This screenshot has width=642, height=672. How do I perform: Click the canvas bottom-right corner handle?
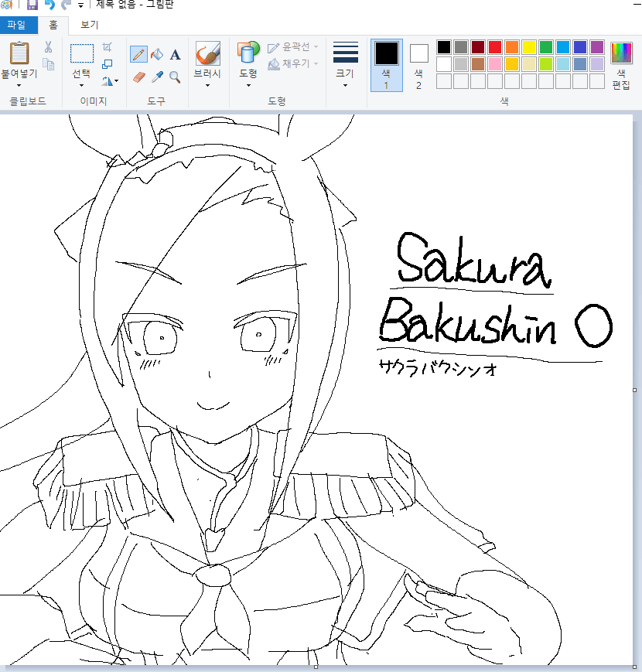click(x=635, y=667)
